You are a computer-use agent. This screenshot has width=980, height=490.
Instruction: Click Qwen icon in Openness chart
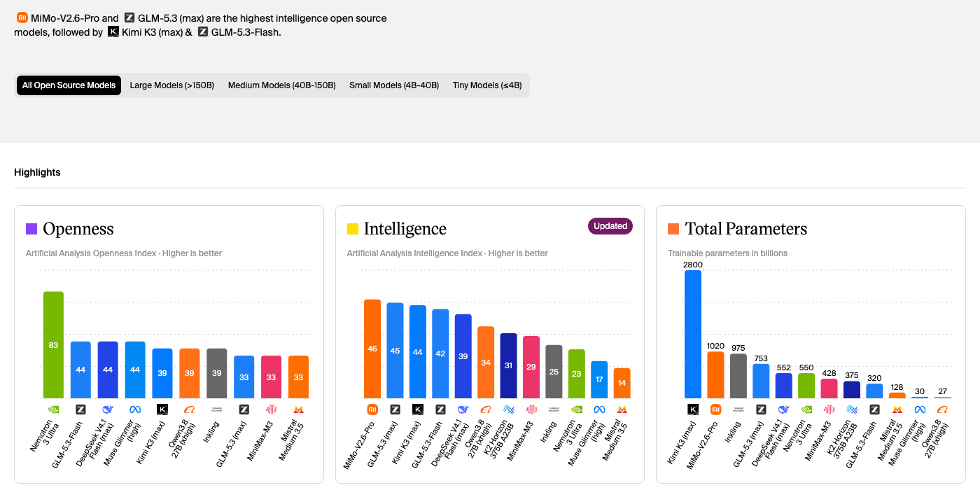[x=190, y=409]
